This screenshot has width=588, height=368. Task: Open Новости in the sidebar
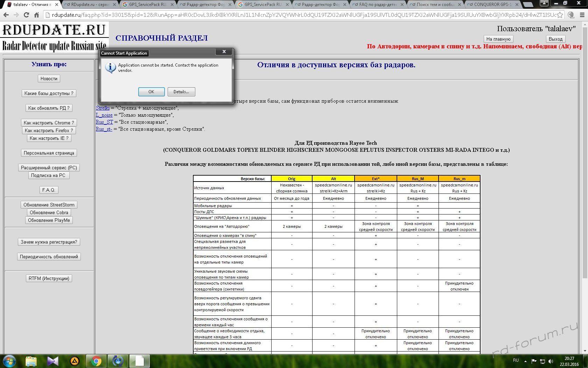point(49,79)
